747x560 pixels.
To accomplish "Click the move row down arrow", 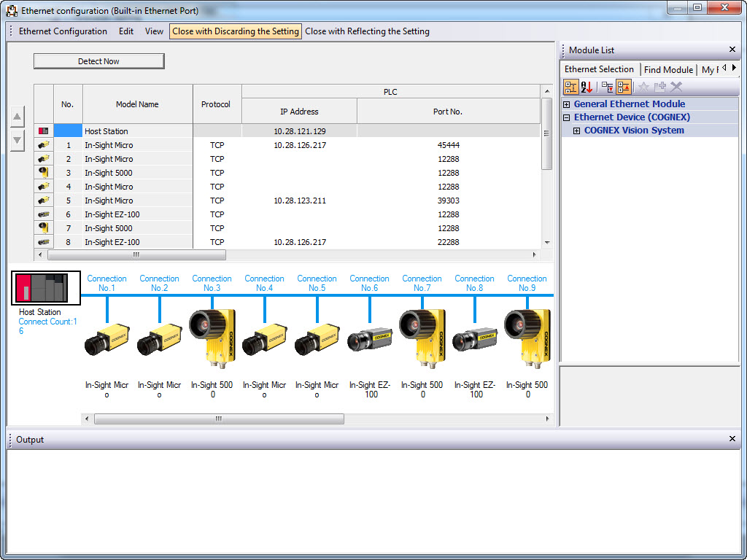I will tap(18, 141).
